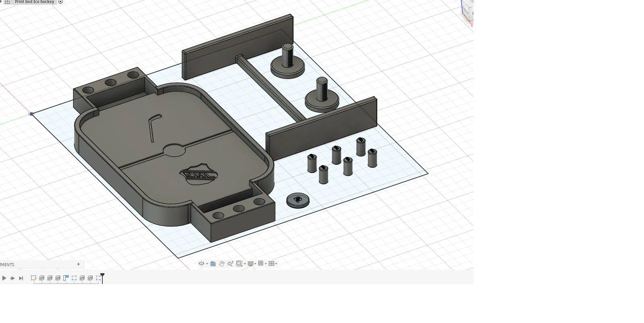Click the Look At tool icon
Image resolution: width=644 pixels, height=323 pixels.
point(213,263)
